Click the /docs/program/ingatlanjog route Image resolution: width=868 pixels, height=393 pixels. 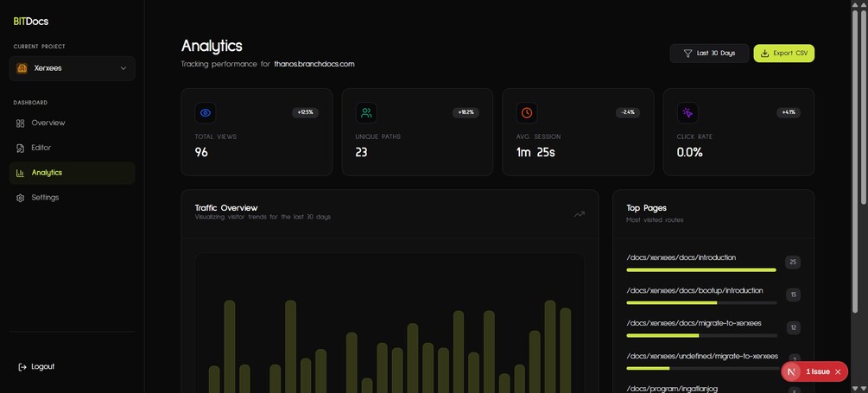672,389
